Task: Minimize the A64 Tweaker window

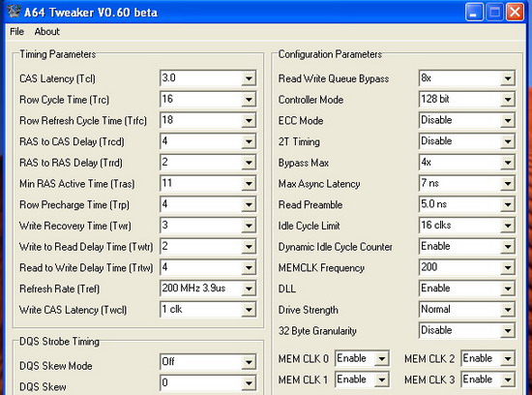Action: click(474, 13)
